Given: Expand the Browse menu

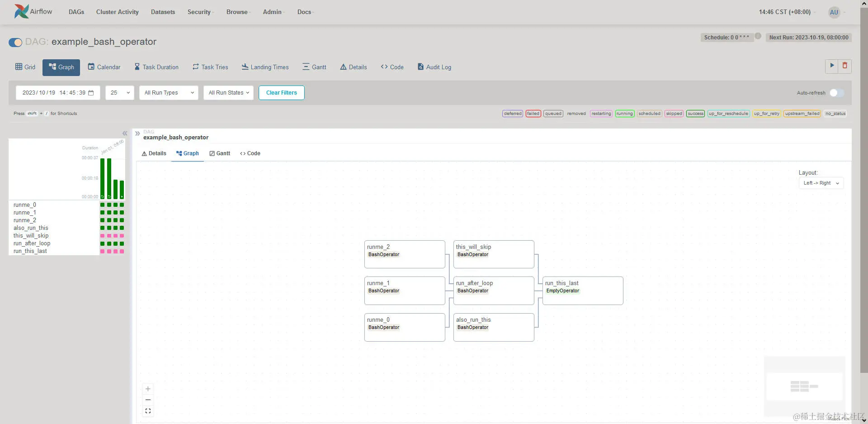Looking at the screenshot, I should pos(239,12).
